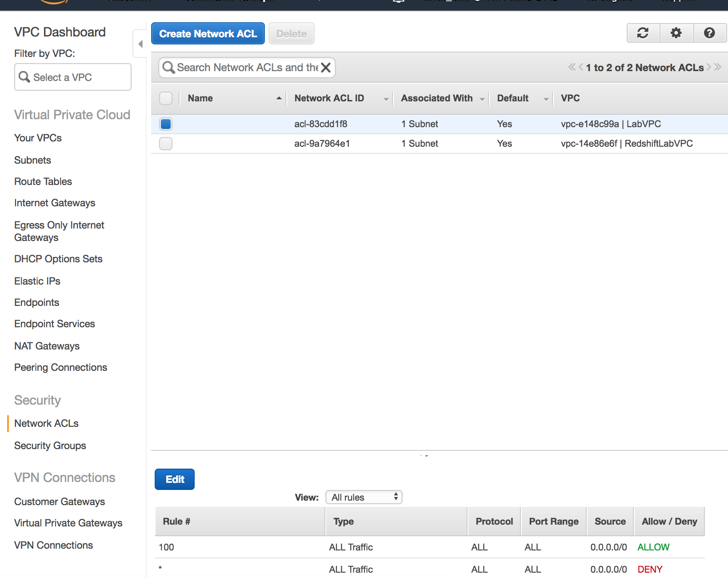Open the help question mark icon

(710, 33)
